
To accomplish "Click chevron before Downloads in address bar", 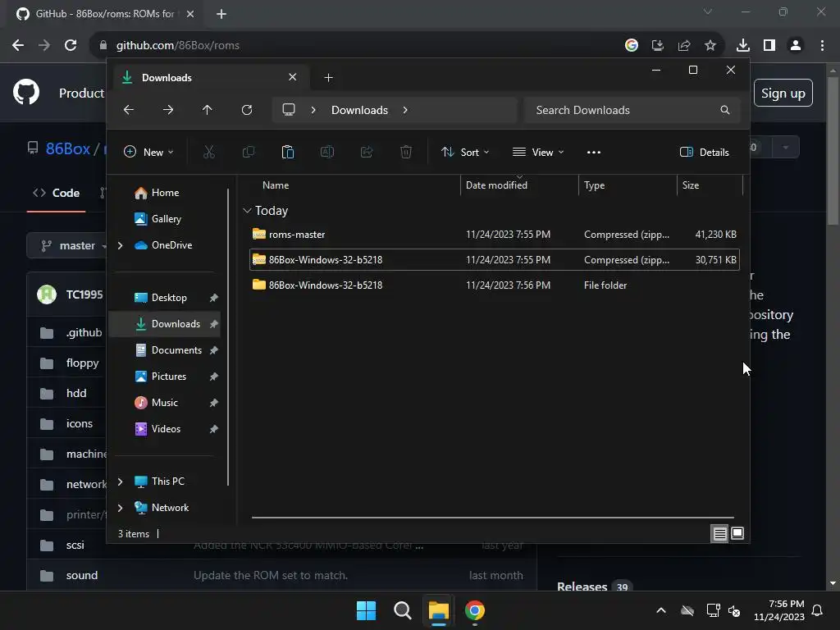I will pos(313,110).
